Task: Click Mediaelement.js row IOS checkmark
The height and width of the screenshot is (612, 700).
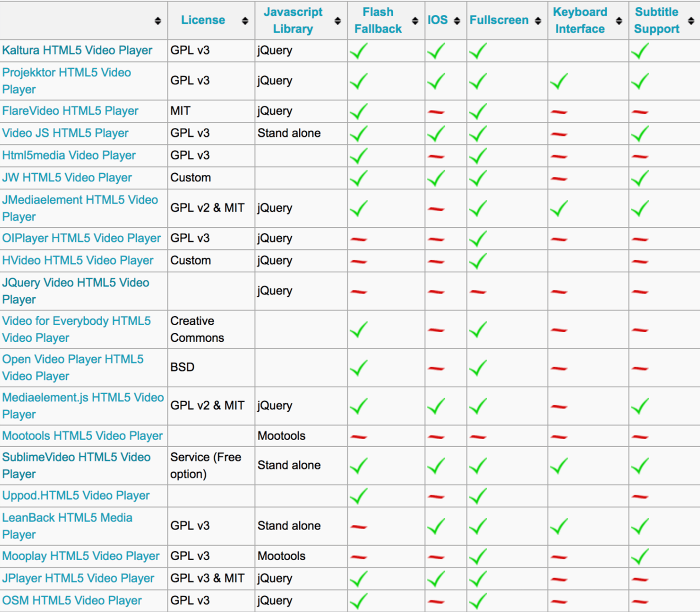Action: click(x=436, y=406)
